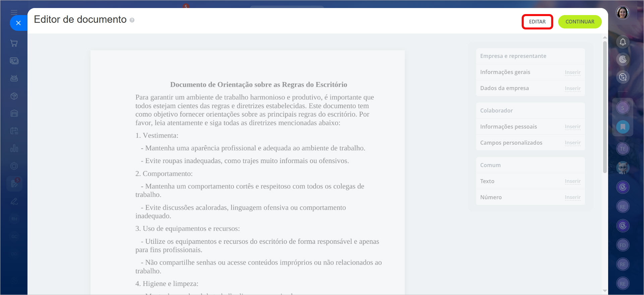Image resolution: width=644 pixels, height=295 pixels.
Task: Click the EDITAR button
Action: 537,22
